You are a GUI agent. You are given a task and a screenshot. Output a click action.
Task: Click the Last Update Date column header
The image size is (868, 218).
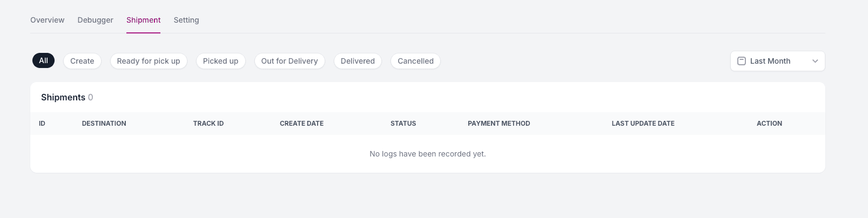pyautogui.click(x=643, y=124)
